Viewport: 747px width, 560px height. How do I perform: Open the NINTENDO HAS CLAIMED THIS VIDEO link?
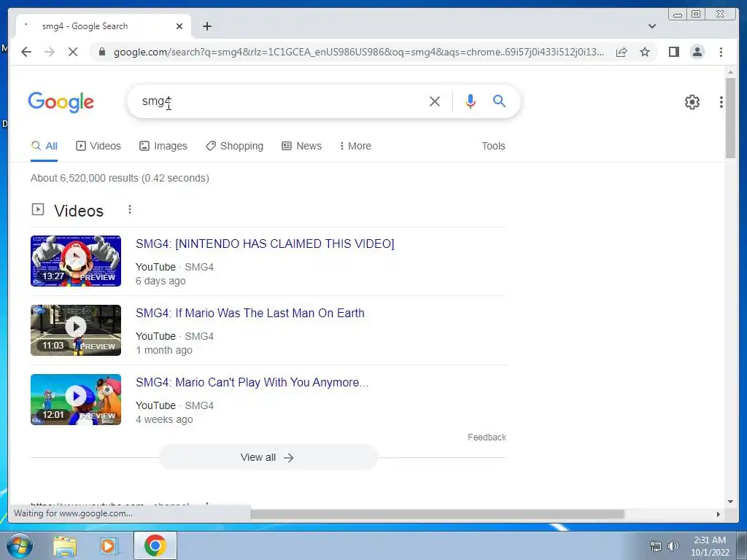(265, 244)
